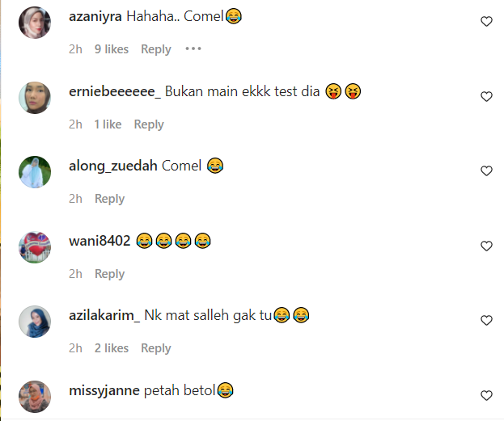The image size is (504, 421).
Task: Visit along_zuedah's profile via username
Action: click(113, 166)
